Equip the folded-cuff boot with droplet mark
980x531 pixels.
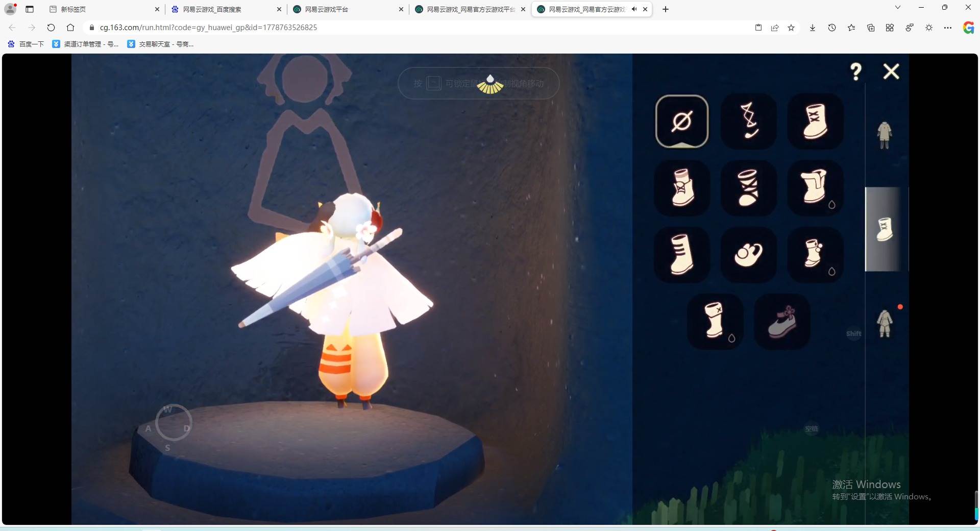click(815, 188)
